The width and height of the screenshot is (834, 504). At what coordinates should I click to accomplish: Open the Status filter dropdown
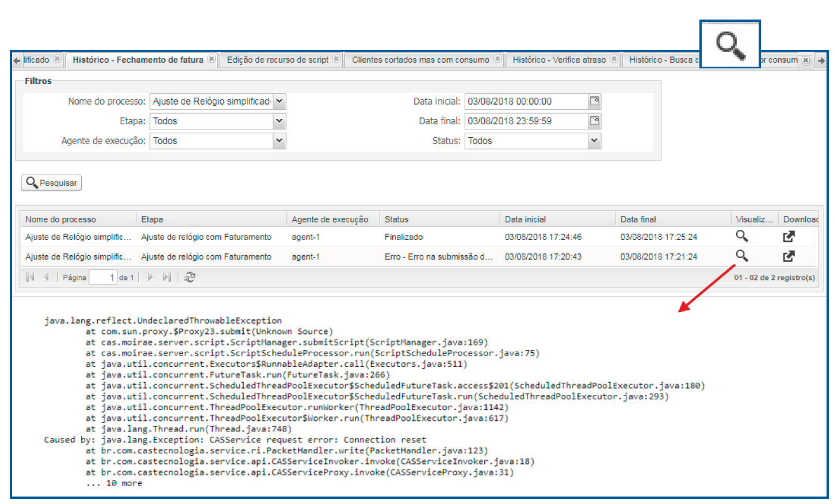tap(594, 141)
